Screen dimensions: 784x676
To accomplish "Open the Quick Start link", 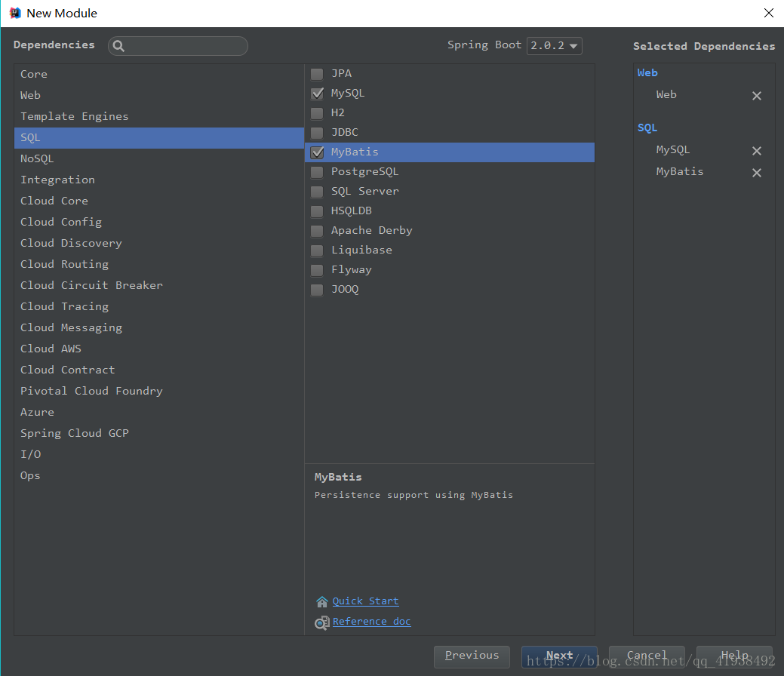I will pos(365,601).
